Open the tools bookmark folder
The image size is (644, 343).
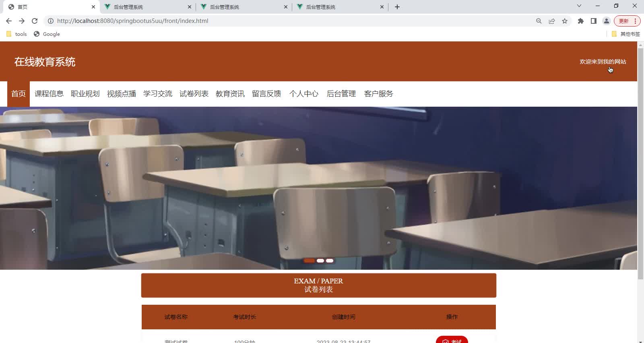(17, 34)
